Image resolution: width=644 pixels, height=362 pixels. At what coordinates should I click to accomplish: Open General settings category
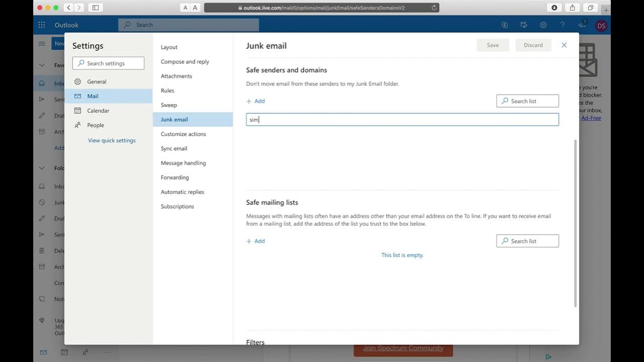click(108, 81)
